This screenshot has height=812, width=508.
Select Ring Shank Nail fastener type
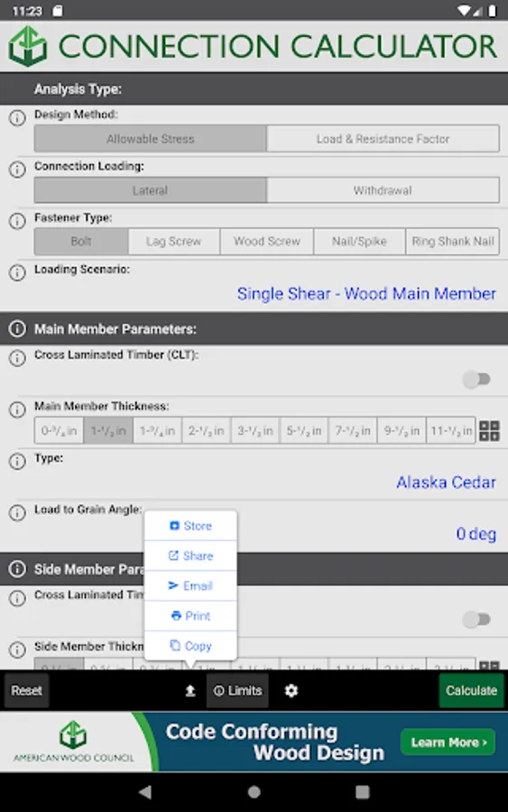click(453, 241)
